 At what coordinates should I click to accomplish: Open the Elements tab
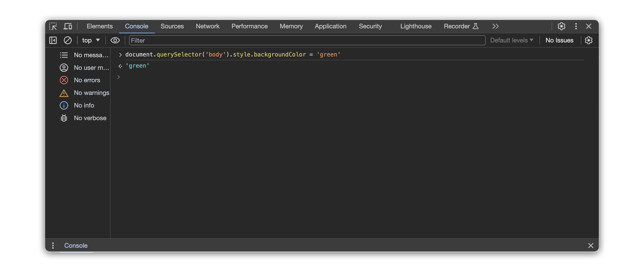click(99, 26)
